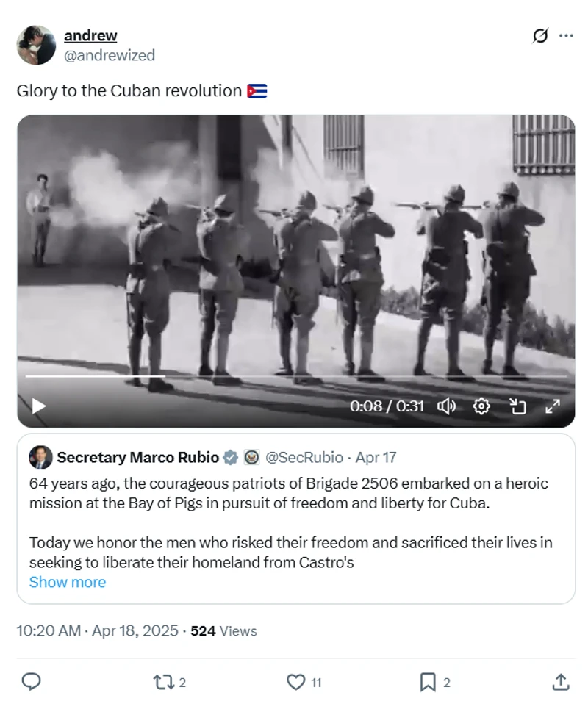The height and width of the screenshot is (701, 588).
Task: Bookmark this post
Action: coord(428,682)
